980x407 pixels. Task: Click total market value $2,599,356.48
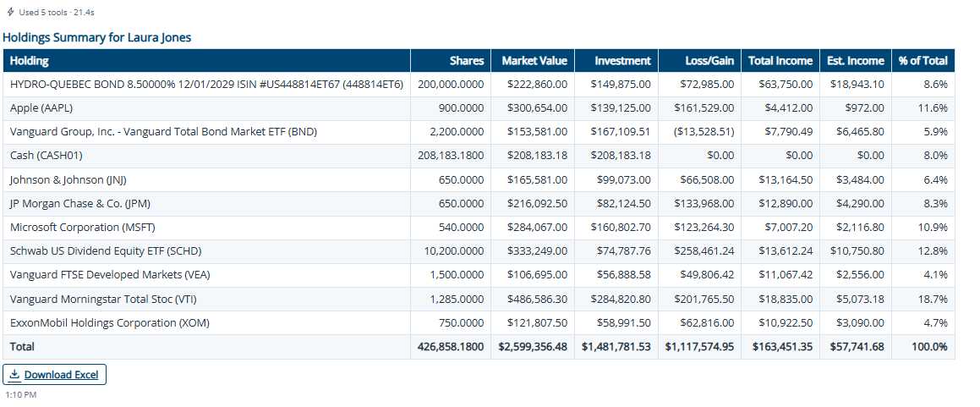[x=533, y=347]
